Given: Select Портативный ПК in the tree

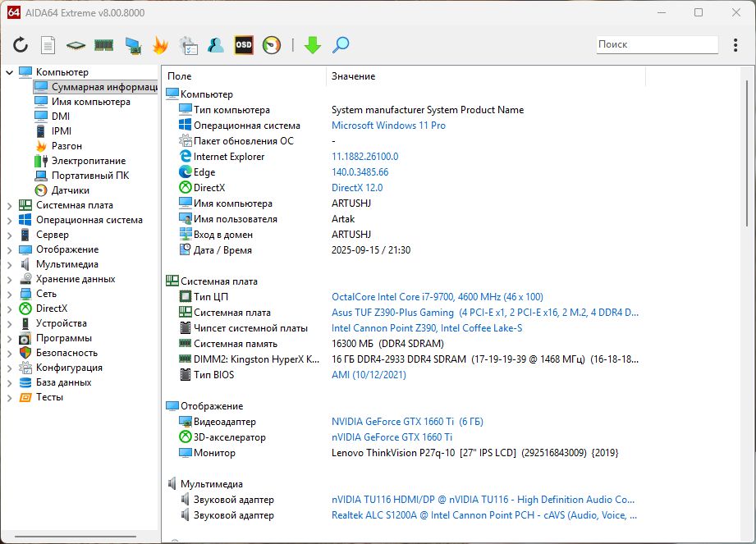Looking at the screenshot, I should click(90, 176).
